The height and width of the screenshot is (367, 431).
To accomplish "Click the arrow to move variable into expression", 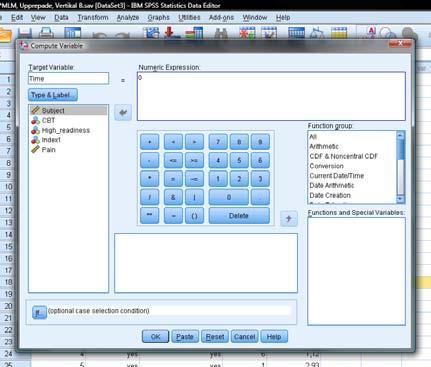I will [123, 112].
